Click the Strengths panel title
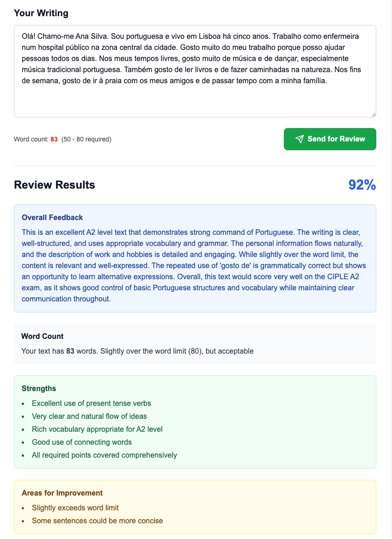 point(38,388)
